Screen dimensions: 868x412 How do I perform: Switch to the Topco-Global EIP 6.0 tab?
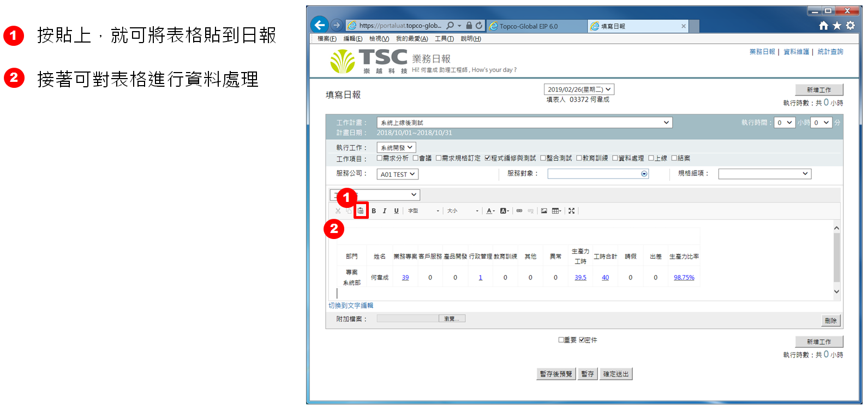(528, 26)
